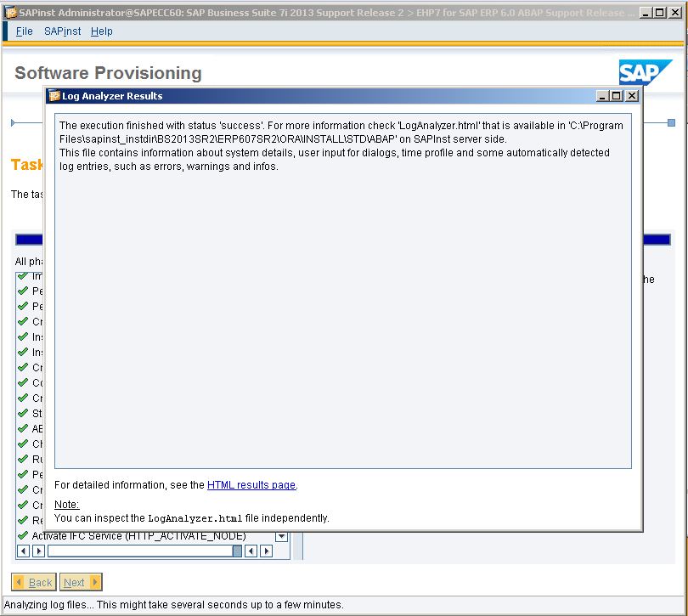This screenshot has height=616, width=688.
Task: Select the Activate IFC Service phase row
Action: [x=138, y=535]
